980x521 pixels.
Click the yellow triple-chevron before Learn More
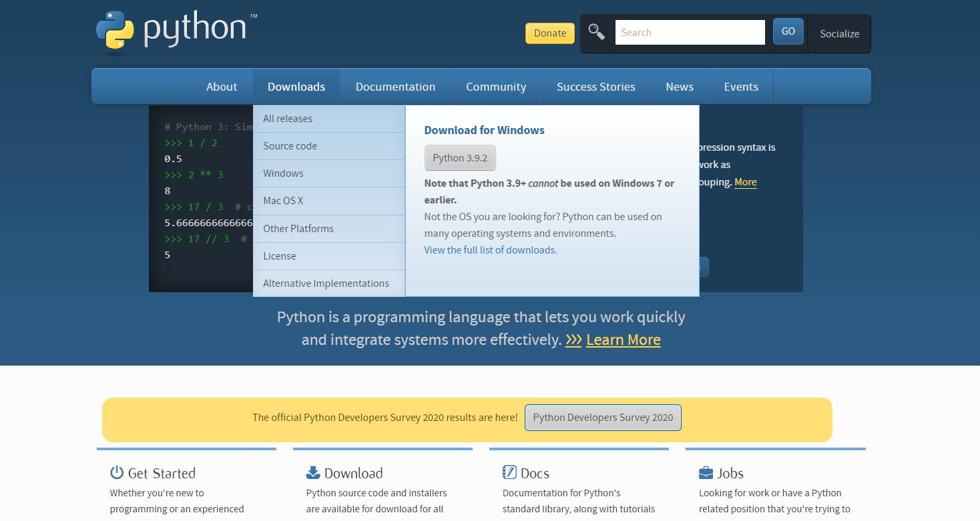pyautogui.click(x=573, y=340)
